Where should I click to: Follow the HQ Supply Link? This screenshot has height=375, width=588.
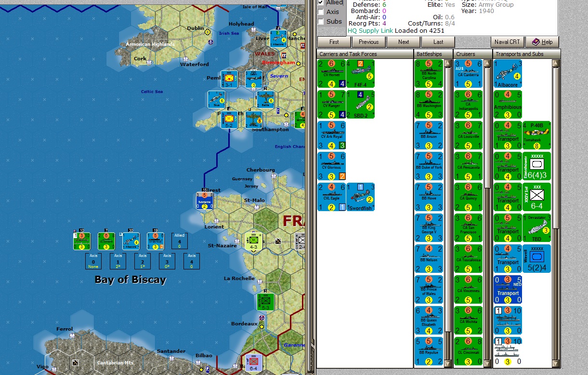370,30
